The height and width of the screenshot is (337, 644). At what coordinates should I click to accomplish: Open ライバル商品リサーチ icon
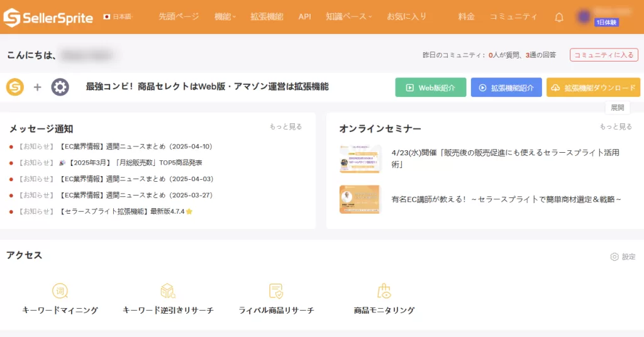point(276,291)
